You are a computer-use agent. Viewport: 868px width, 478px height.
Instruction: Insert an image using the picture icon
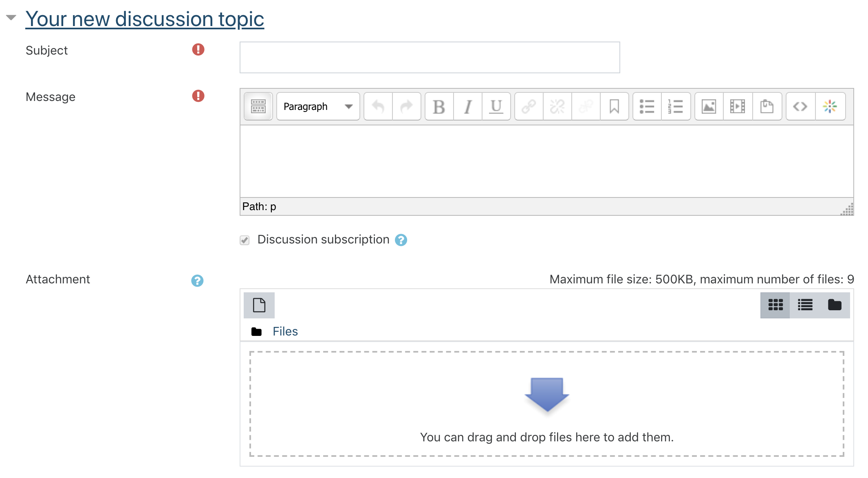pyautogui.click(x=709, y=107)
